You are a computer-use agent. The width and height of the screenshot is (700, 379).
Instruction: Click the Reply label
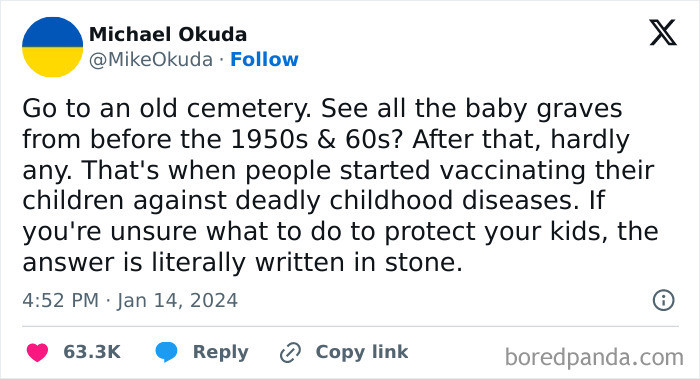221,352
